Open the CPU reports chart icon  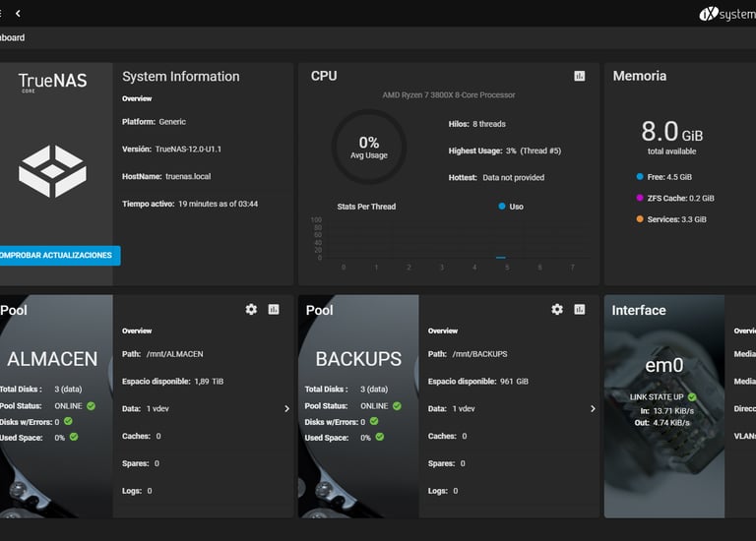580,76
